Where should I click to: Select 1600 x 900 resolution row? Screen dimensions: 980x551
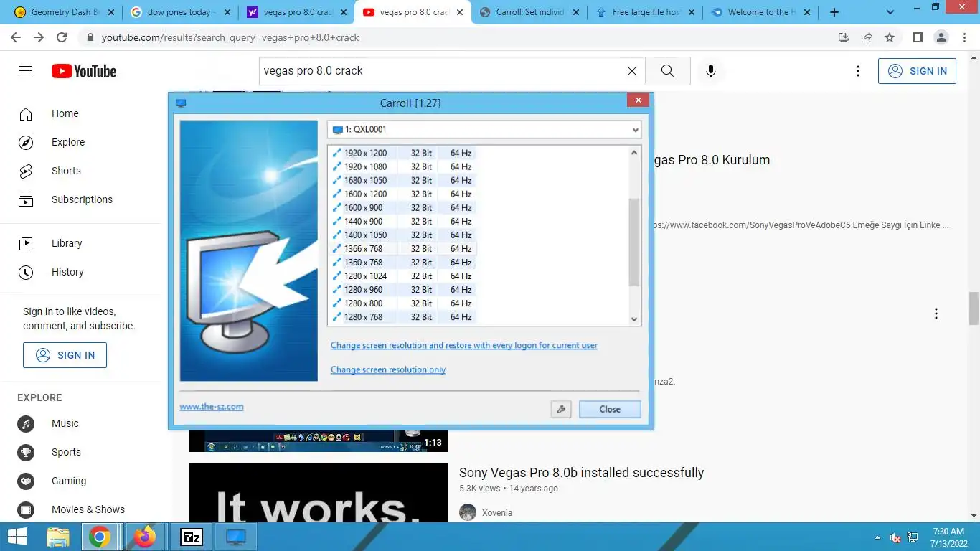[402, 207]
